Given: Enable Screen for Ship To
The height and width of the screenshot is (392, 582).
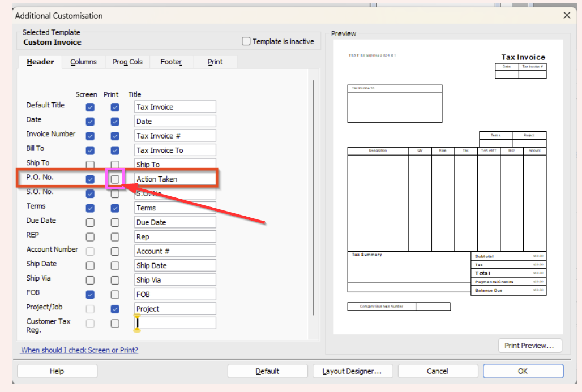Looking at the screenshot, I should click(90, 164).
